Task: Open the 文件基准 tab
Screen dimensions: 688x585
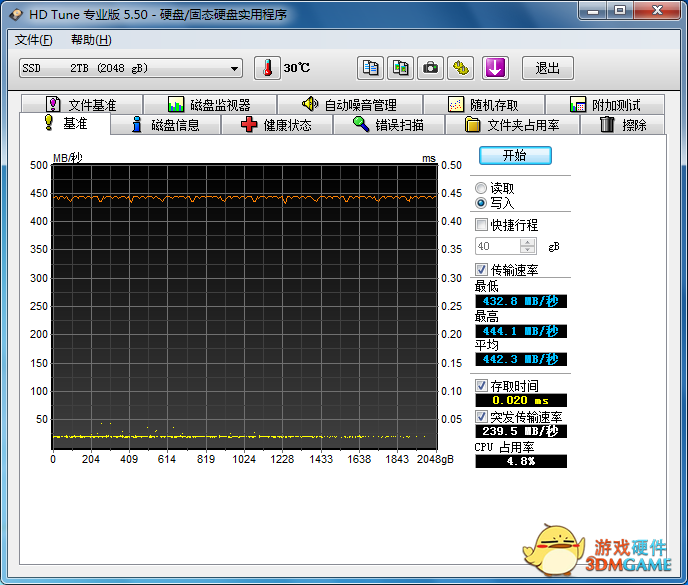Action: tap(82, 104)
